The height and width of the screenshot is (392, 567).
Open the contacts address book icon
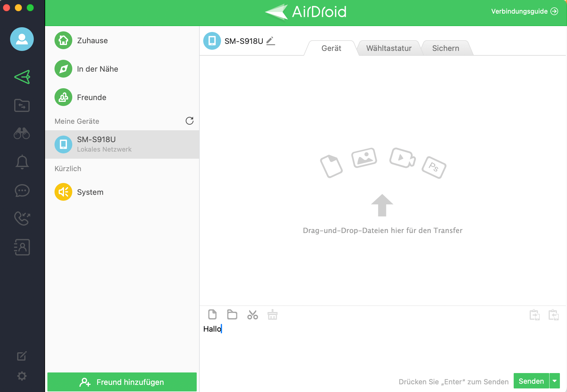tap(22, 247)
